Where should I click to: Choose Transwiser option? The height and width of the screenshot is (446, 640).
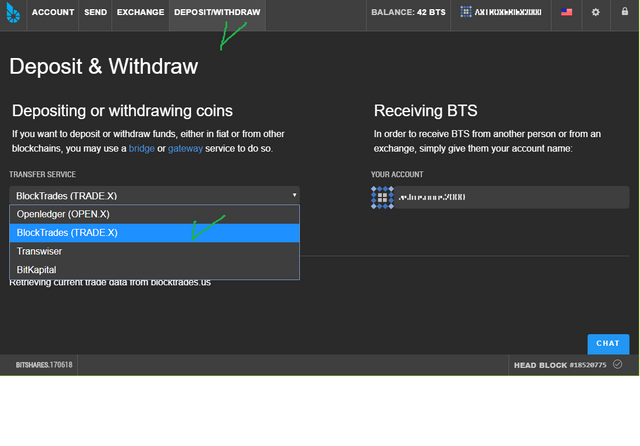coord(154,251)
